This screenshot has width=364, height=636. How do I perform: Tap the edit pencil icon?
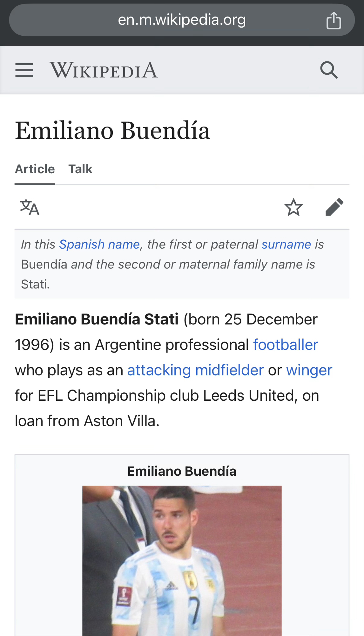(334, 207)
